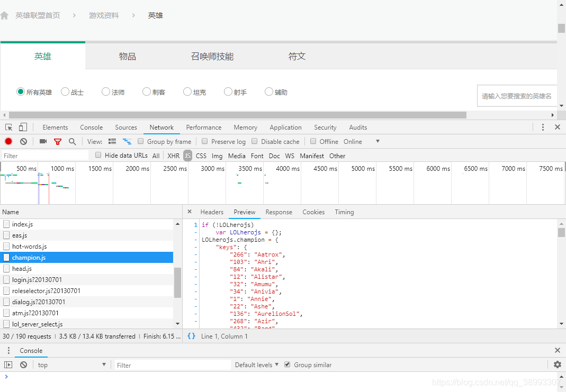Click the hero search input box
This screenshot has height=392, width=566.
(x=517, y=96)
